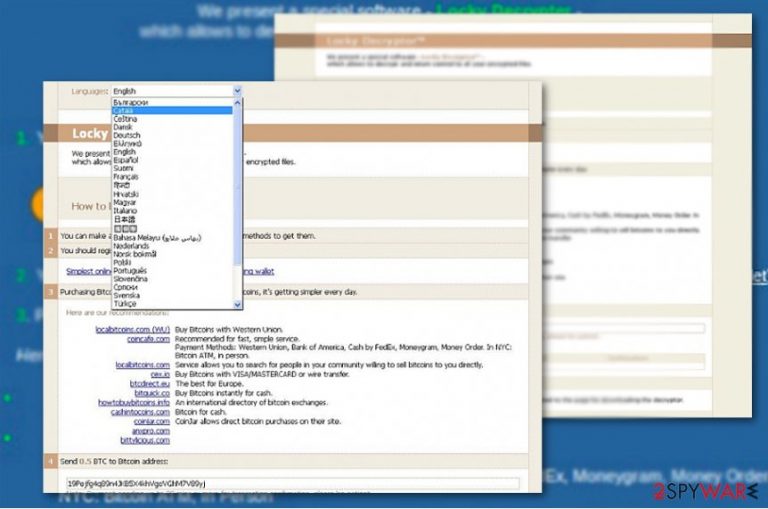Choose 日本語 language entry
The width and height of the screenshot is (768, 509).
tap(124, 219)
